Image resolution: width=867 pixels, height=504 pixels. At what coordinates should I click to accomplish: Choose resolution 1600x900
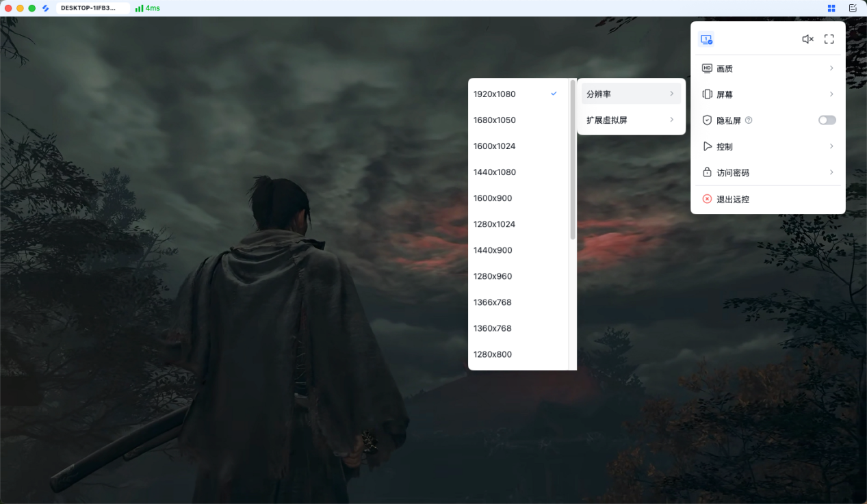click(x=518, y=198)
